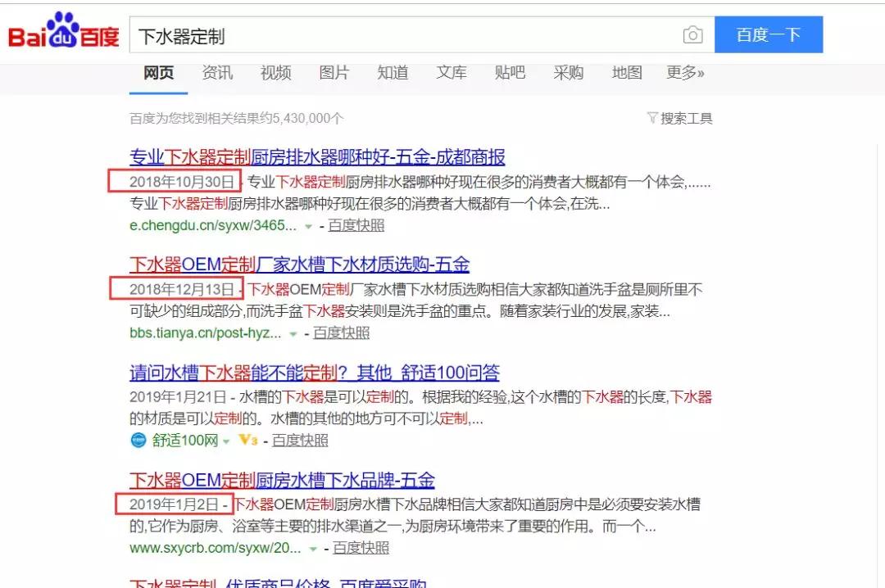Screen dimensions: 885x588
Task: Switch to the 文库 tab
Action: coord(452,73)
